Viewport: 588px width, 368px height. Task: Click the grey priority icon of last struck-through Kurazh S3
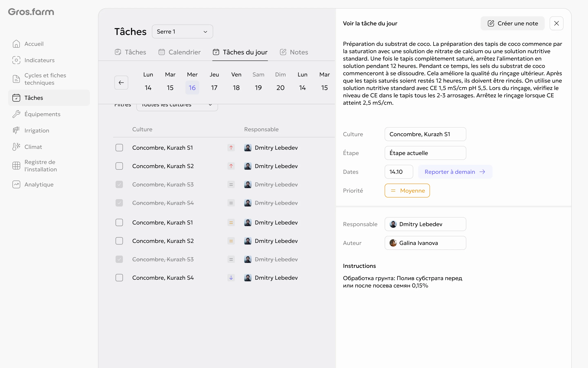(231, 259)
